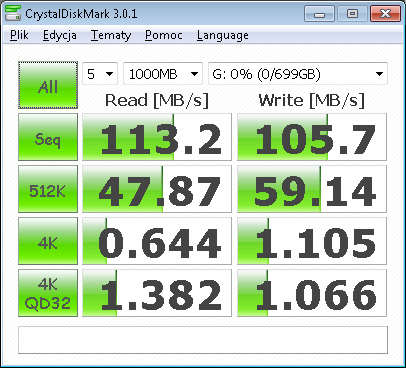Click 512K write value 59.14
This screenshot has width=406, height=368.
click(x=312, y=189)
